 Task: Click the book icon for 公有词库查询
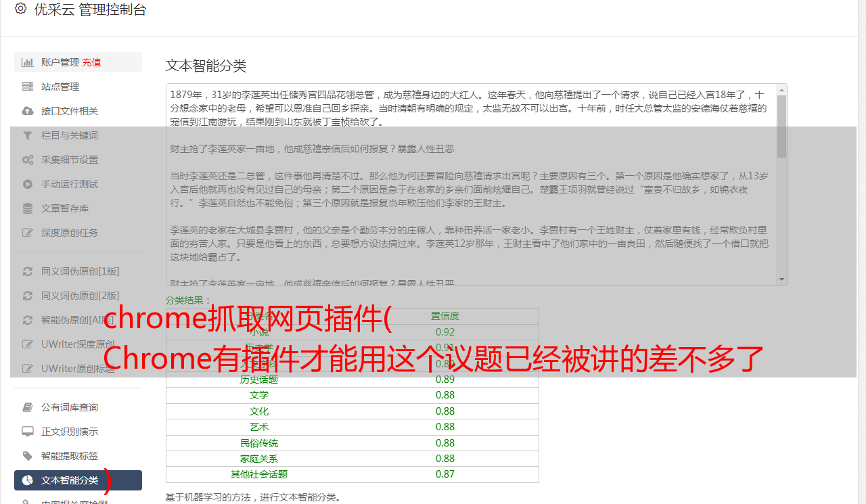(x=28, y=407)
